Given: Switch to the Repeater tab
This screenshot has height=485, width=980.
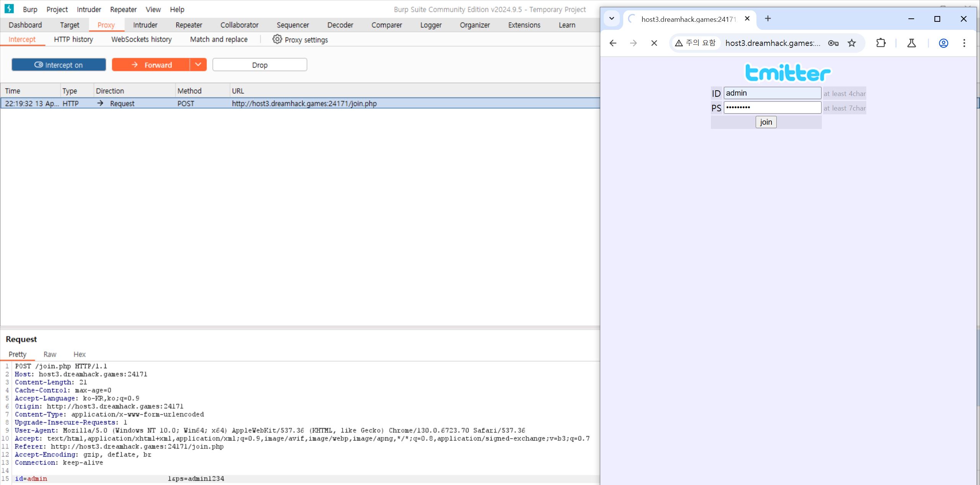Looking at the screenshot, I should pyautogui.click(x=188, y=25).
